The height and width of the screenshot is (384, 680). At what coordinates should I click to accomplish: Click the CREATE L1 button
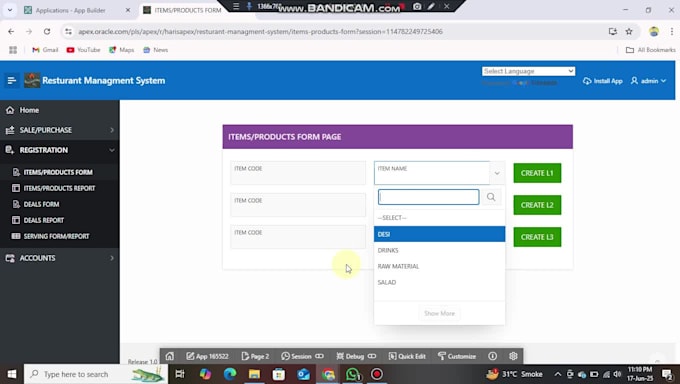click(x=537, y=173)
